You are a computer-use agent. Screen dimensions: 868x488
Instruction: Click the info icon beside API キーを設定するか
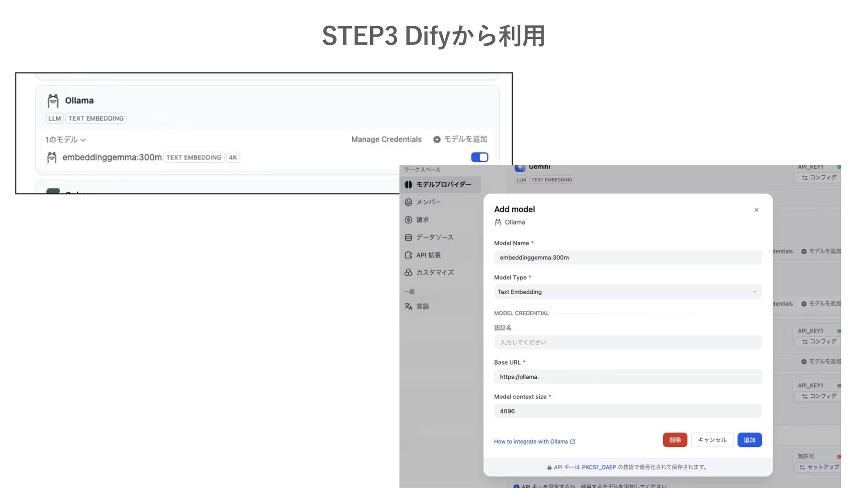pyautogui.click(x=516, y=486)
